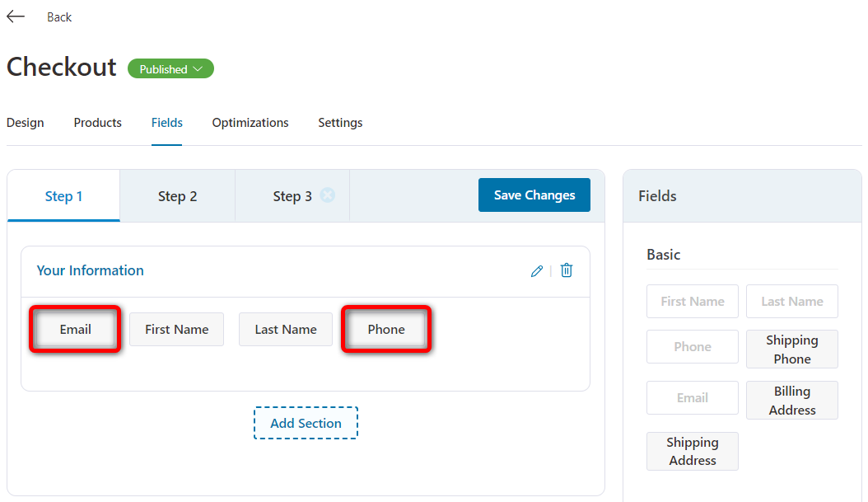Switch to the Step 3 tab

tap(292, 196)
